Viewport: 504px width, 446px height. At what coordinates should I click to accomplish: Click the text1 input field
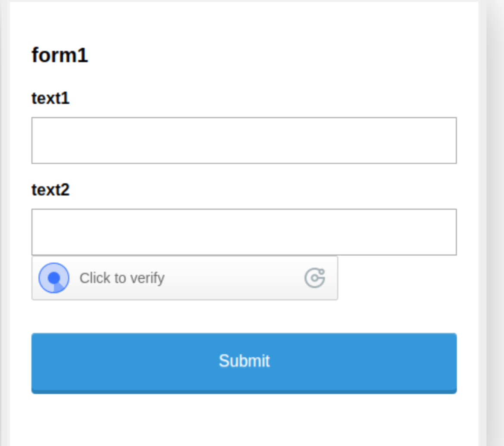tap(244, 140)
